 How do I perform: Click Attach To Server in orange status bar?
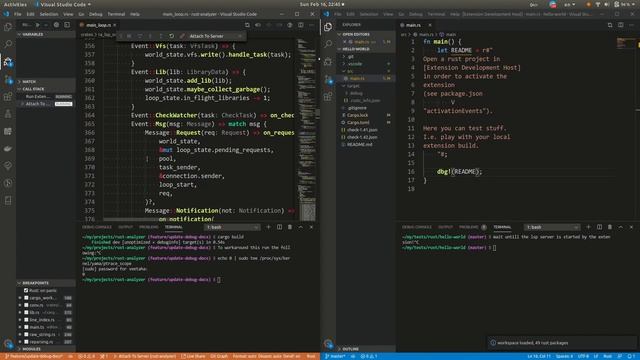[144, 356]
